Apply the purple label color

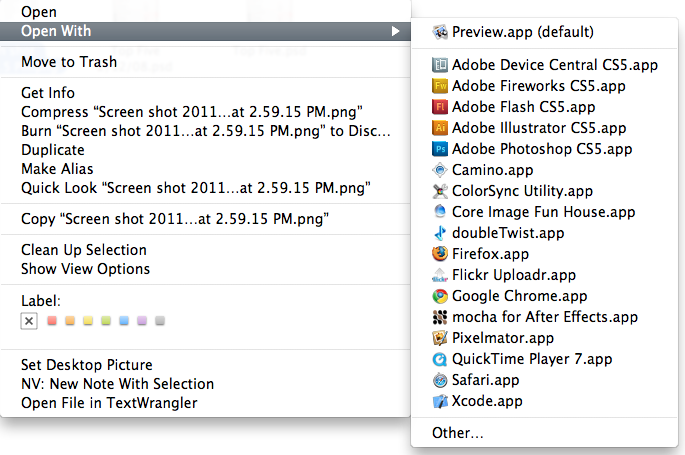point(142,321)
